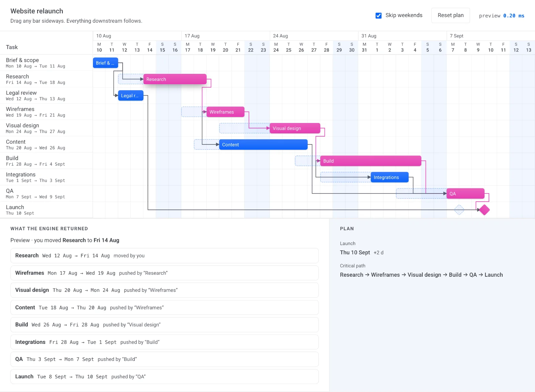Select the Legal review gantt bar
This screenshot has width=535, height=392.
tap(131, 96)
